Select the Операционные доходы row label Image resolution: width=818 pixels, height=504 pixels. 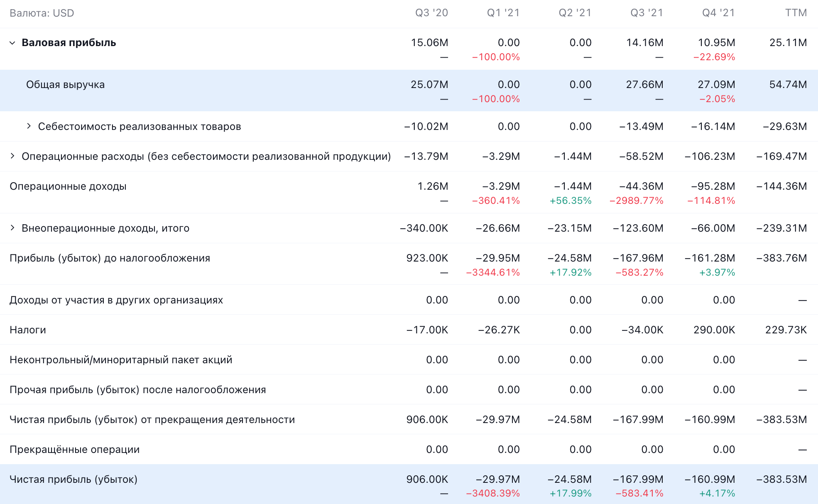[68, 186]
